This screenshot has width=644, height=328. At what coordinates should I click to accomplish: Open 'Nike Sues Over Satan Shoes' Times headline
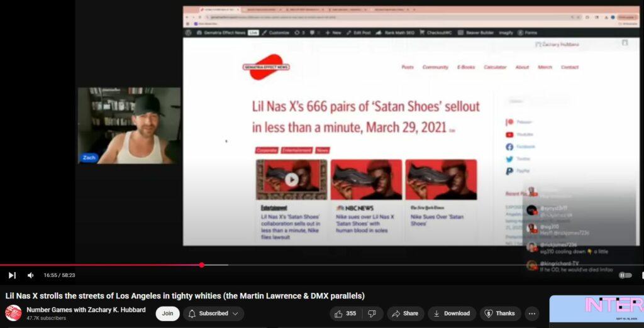point(437,220)
